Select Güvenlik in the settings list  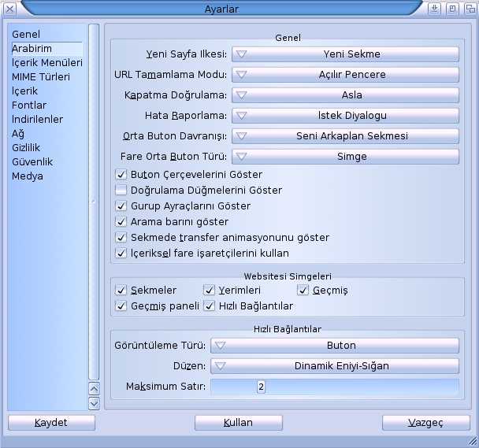[x=47, y=162]
